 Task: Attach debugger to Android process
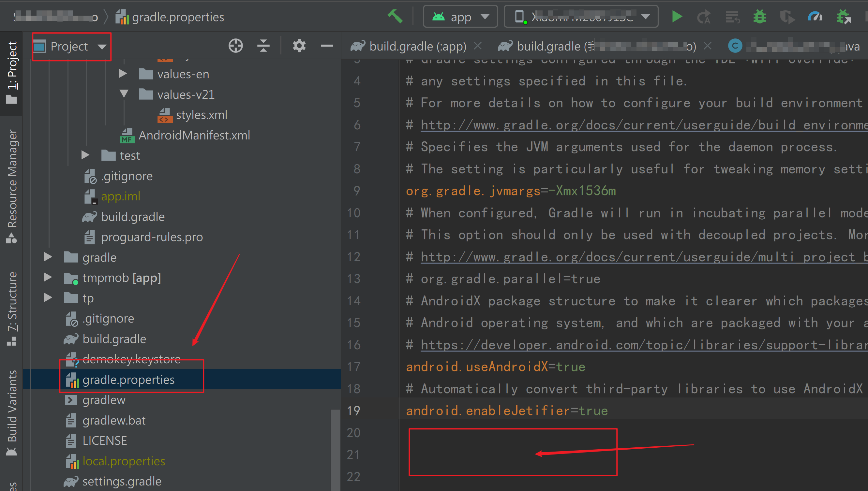point(844,16)
